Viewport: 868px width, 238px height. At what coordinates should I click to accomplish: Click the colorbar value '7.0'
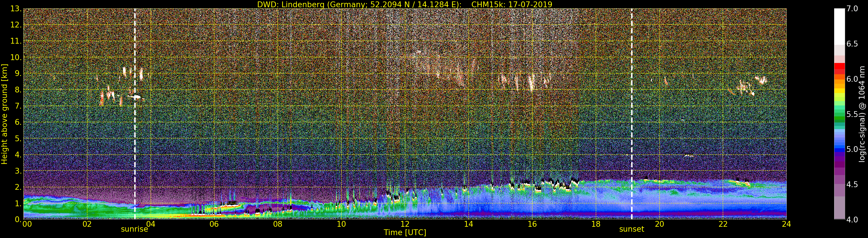(852, 9)
